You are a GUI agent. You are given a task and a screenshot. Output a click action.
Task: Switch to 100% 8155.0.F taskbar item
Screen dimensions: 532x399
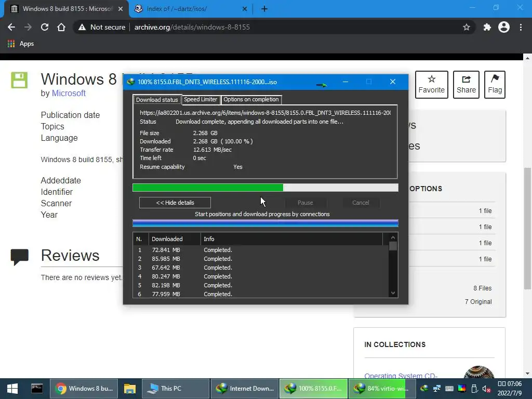(x=313, y=389)
